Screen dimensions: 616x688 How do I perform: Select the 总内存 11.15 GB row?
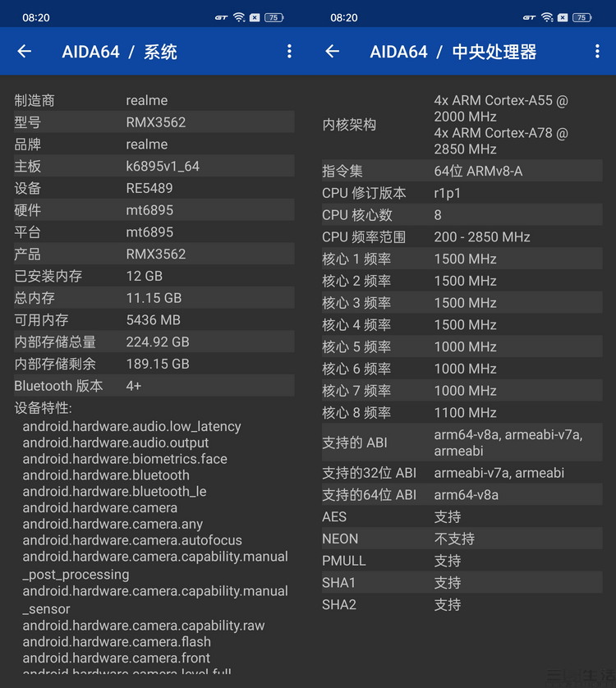(154, 297)
